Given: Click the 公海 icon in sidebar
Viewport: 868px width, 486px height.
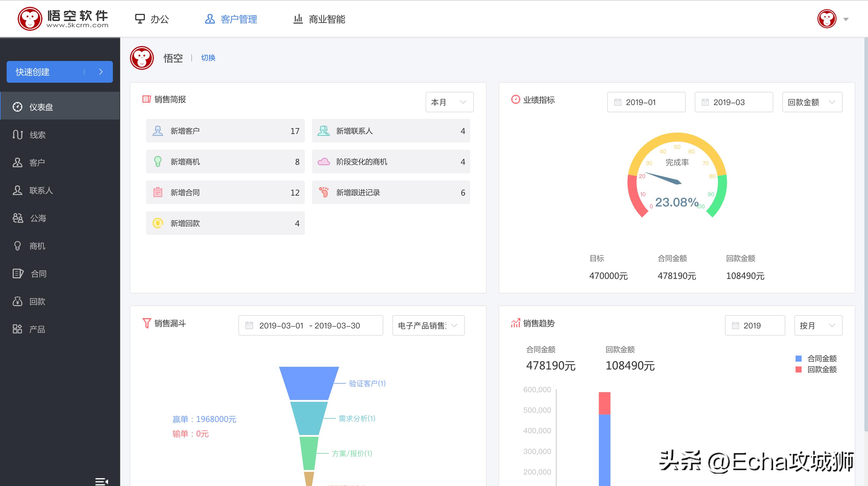Looking at the screenshot, I should [18, 218].
